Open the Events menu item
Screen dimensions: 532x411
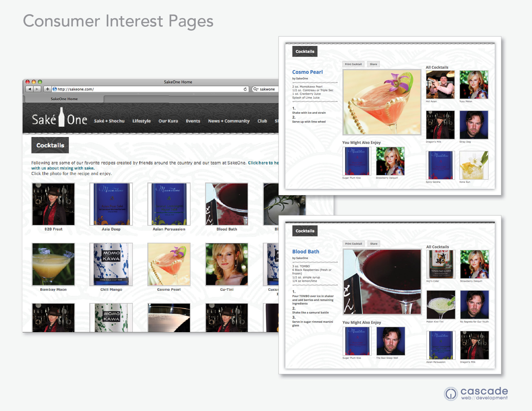pyautogui.click(x=193, y=121)
